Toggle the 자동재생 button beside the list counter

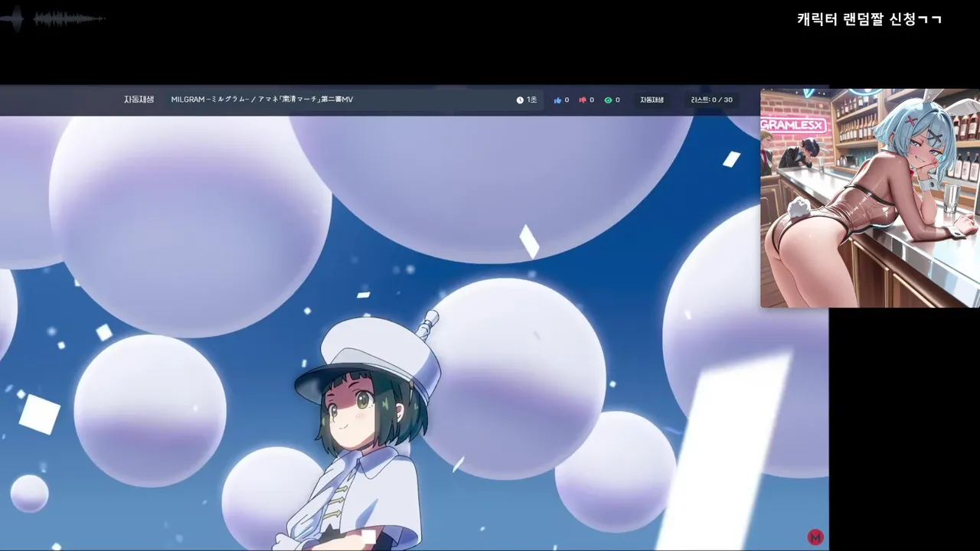[652, 100]
